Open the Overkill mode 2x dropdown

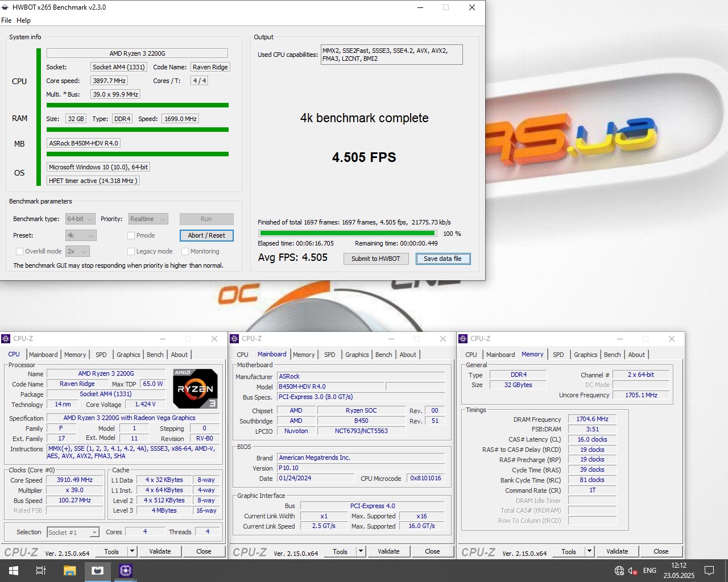(x=77, y=251)
